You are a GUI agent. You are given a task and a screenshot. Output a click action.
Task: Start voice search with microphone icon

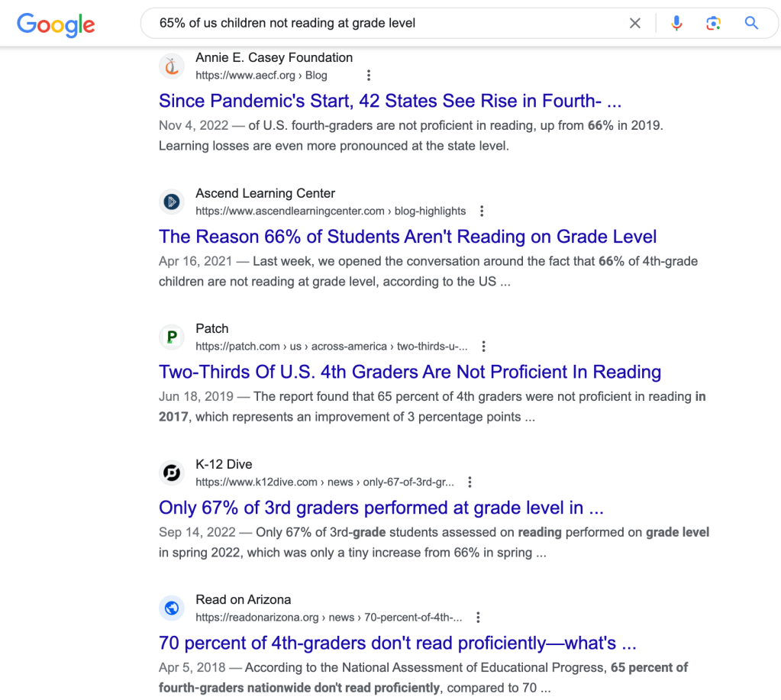[676, 24]
